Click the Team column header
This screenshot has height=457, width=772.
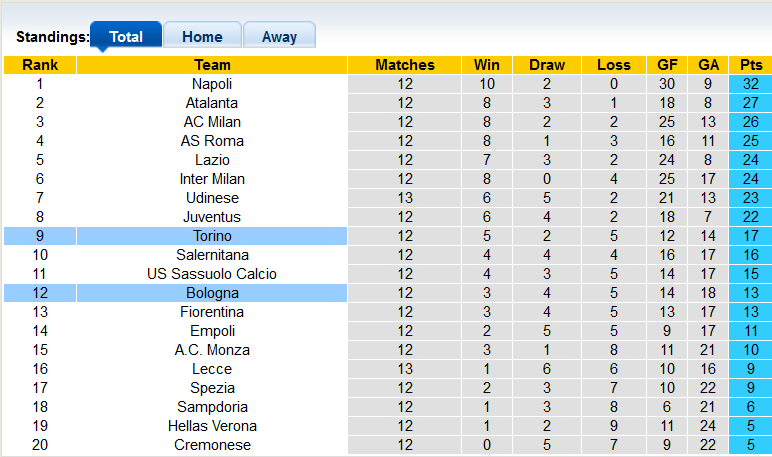click(212, 65)
